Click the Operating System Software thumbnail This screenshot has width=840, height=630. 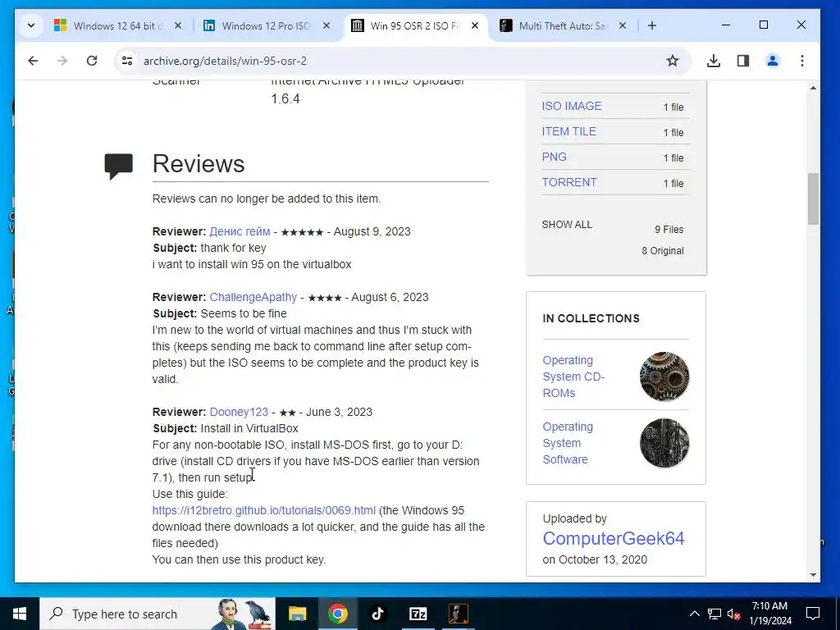tap(664, 443)
